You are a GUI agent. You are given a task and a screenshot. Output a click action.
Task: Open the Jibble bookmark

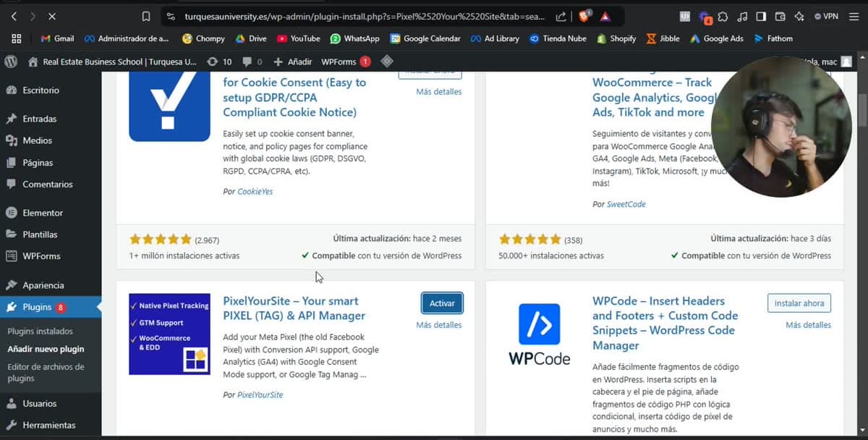pyautogui.click(x=663, y=38)
